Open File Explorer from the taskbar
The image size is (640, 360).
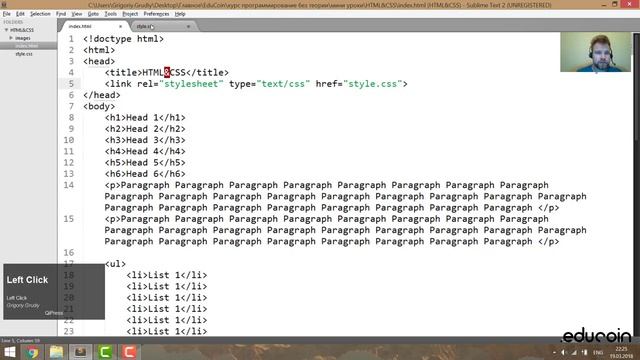(x=56, y=352)
